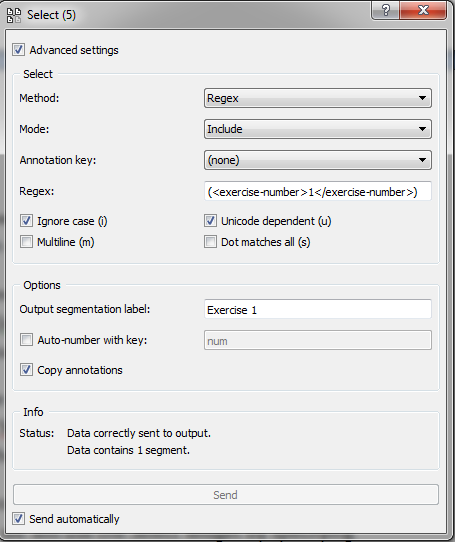
Task: Click the Method dropdown arrow
Action: (x=422, y=98)
